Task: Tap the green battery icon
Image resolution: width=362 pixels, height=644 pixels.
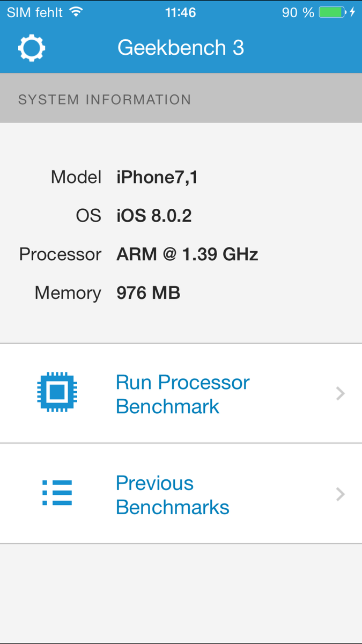Action: [x=333, y=12]
